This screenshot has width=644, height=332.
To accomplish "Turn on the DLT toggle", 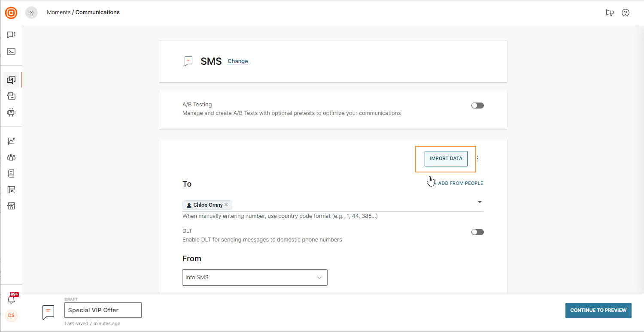I will pyautogui.click(x=477, y=232).
